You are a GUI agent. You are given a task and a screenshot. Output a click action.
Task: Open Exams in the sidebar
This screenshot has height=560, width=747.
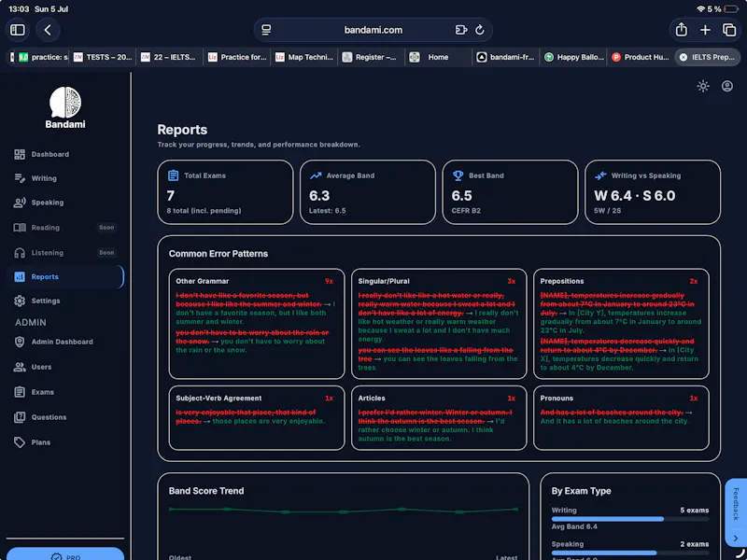[x=65, y=392]
